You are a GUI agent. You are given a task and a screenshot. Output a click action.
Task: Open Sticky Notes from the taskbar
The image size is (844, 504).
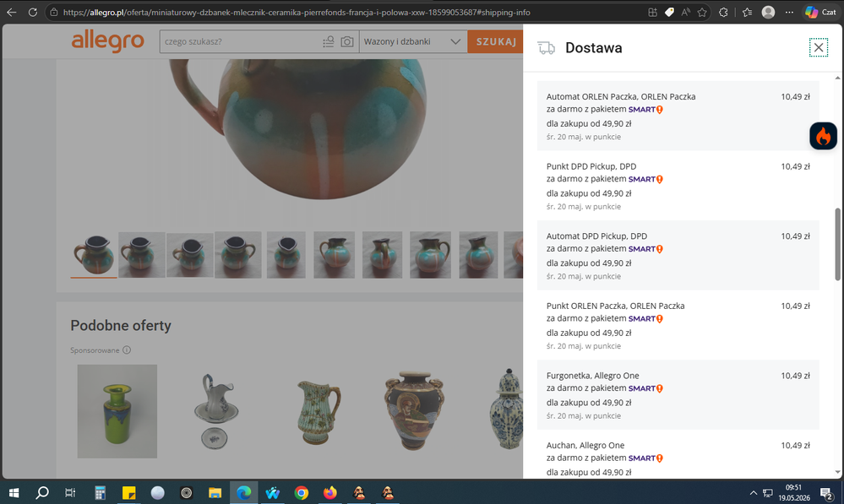coord(128,492)
